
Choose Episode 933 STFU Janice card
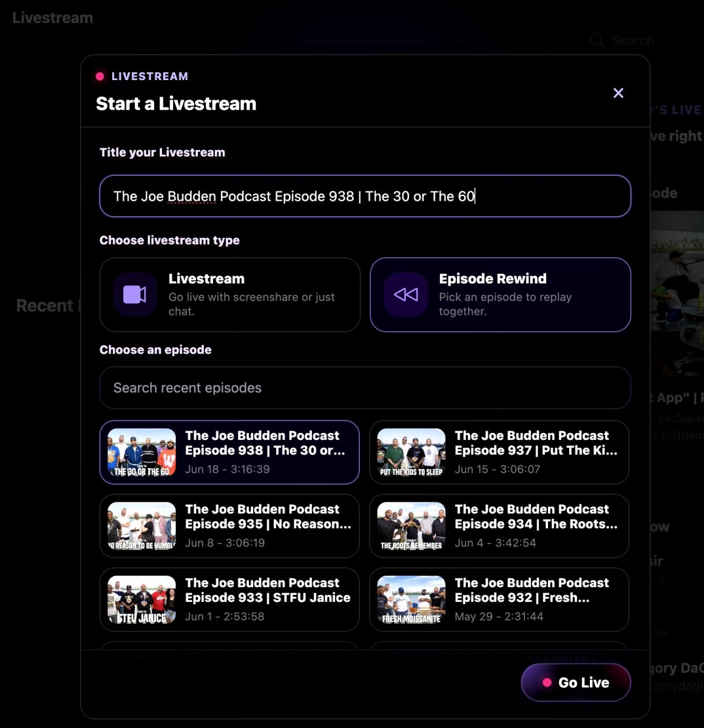[229, 599]
